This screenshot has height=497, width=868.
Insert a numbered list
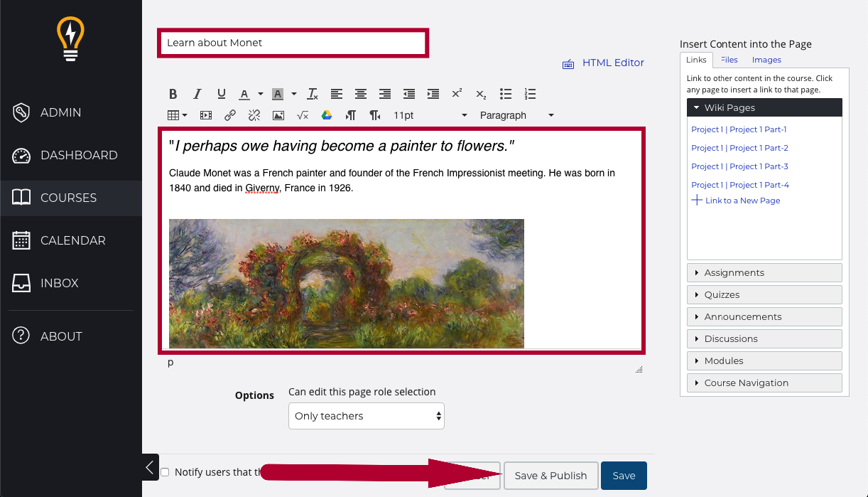530,94
